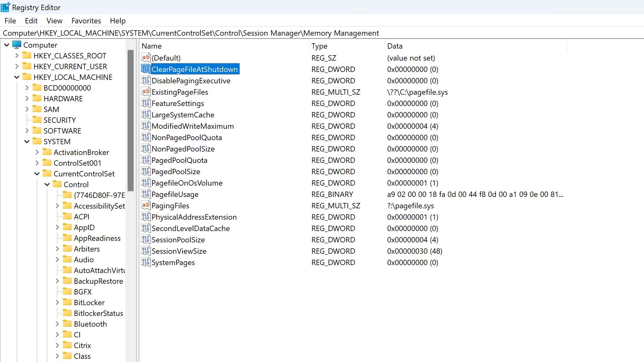Click the REG_BINARY icon for PagefileUsage
Image resolution: width=644 pixels, height=362 pixels.
pos(146,194)
